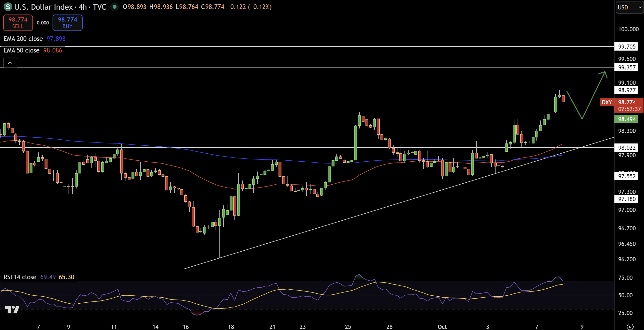Image resolution: width=644 pixels, height=330 pixels.
Task: Select the EMA 200 close indicator legend
Action: (23, 39)
